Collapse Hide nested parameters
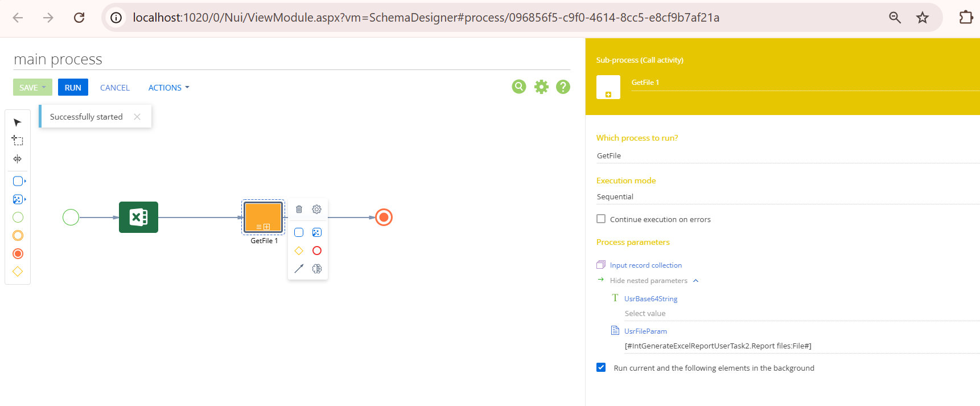980x406 pixels. point(654,281)
